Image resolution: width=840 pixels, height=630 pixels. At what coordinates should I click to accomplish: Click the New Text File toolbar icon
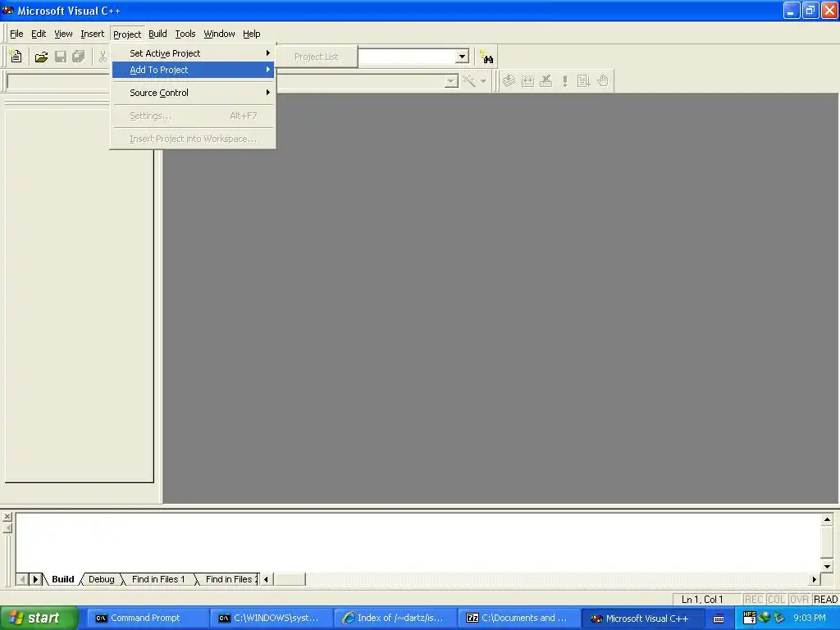point(16,57)
